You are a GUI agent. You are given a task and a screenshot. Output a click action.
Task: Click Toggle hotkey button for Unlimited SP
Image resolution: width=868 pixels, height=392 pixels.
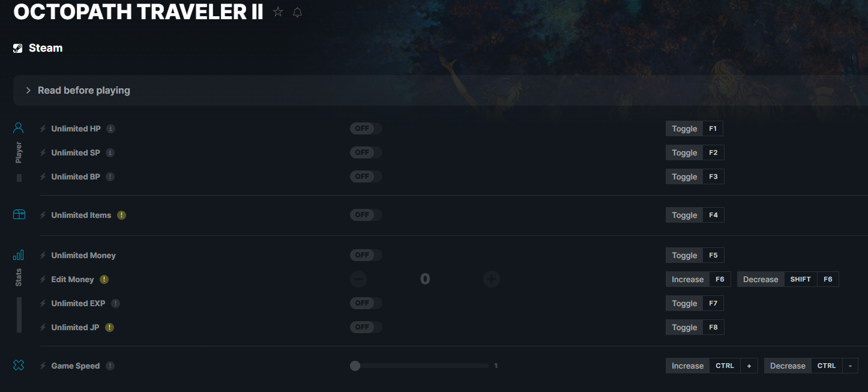[695, 152]
